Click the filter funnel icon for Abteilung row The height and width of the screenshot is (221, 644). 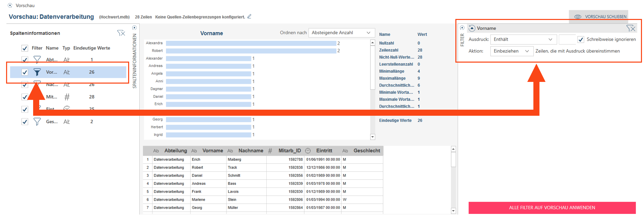(x=37, y=60)
